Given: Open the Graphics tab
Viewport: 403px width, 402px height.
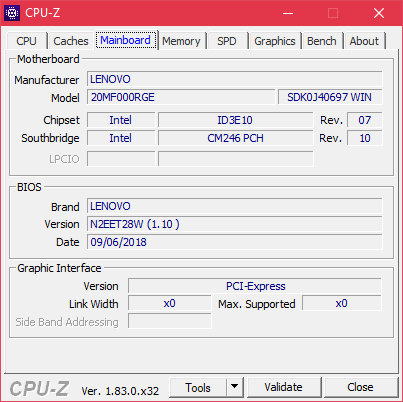Looking at the screenshot, I should coord(275,41).
